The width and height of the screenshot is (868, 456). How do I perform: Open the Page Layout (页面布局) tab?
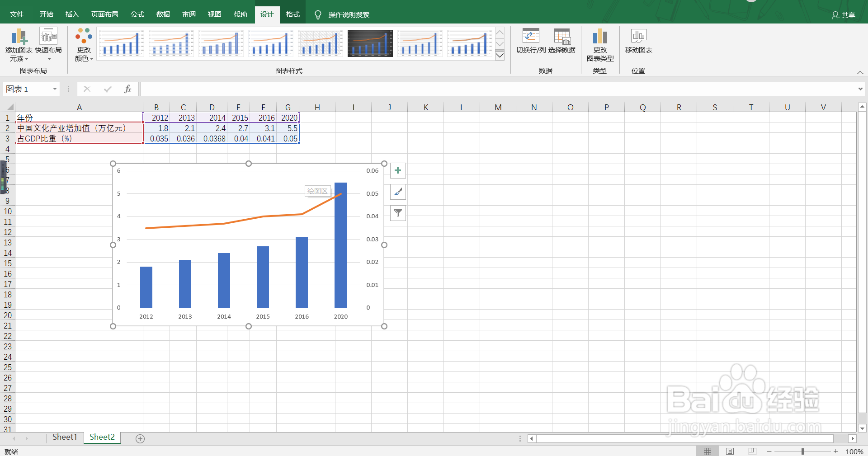click(x=104, y=14)
